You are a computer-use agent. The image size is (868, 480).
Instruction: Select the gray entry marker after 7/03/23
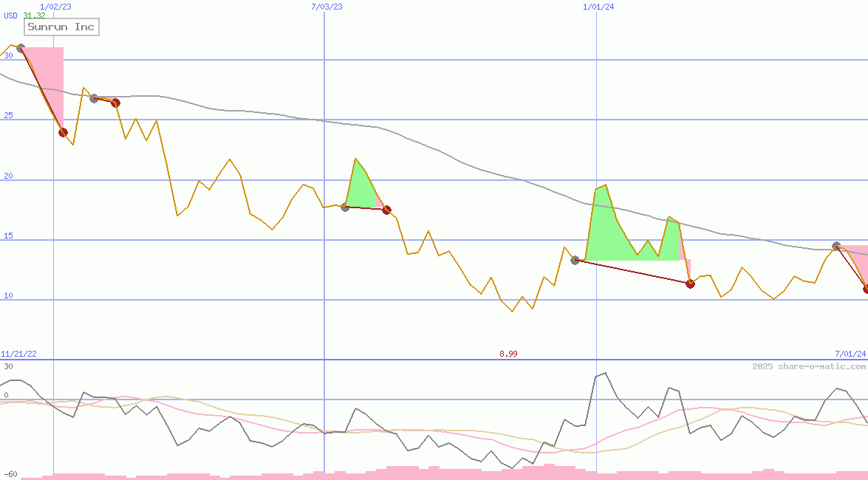(x=345, y=207)
